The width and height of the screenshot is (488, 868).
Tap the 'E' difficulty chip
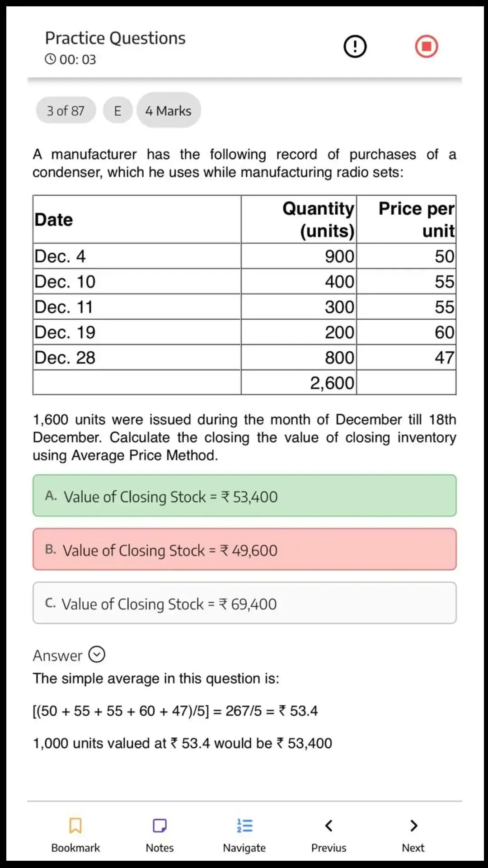click(x=117, y=111)
